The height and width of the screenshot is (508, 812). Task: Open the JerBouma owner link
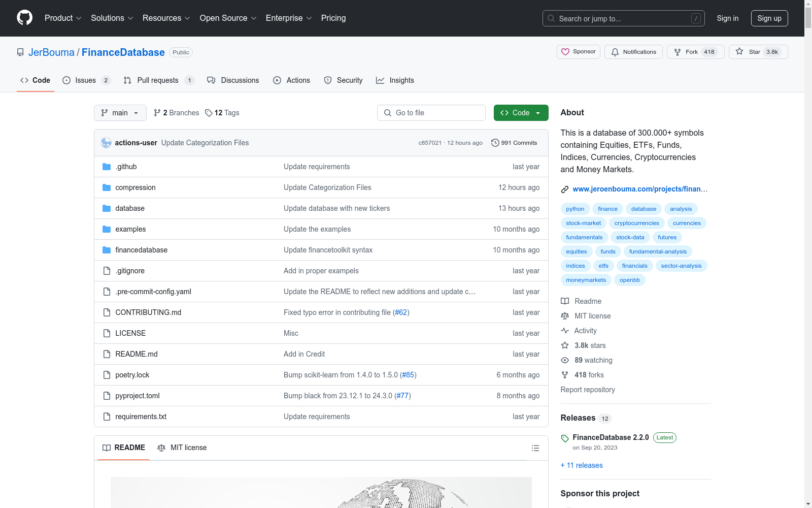[51, 52]
